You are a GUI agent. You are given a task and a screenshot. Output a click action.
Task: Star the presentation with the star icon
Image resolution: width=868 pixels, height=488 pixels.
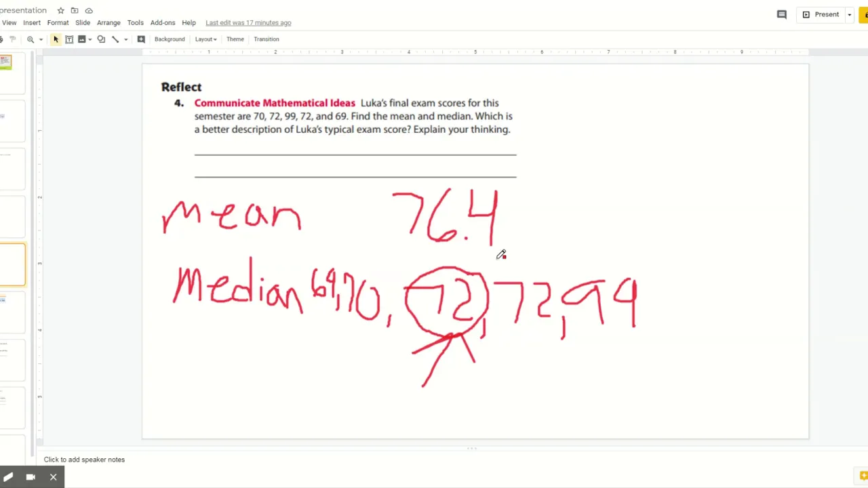pyautogui.click(x=61, y=11)
